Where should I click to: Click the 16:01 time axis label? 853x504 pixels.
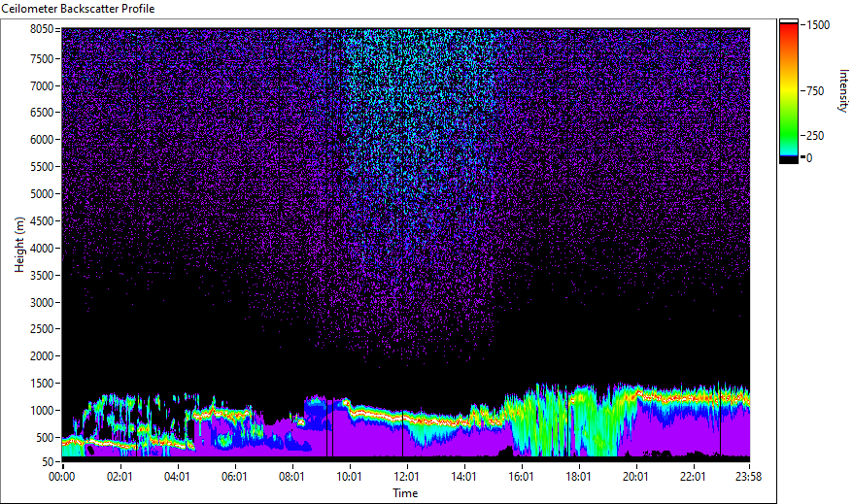521,477
